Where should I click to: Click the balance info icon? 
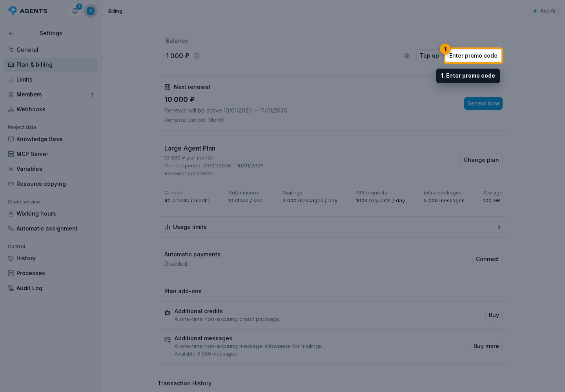[197, 56]
